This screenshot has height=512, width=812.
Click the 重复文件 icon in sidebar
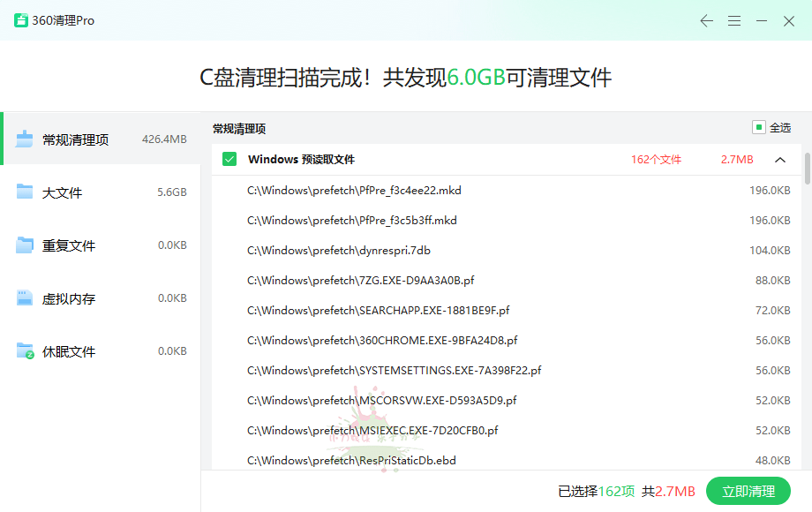(25, 245)
